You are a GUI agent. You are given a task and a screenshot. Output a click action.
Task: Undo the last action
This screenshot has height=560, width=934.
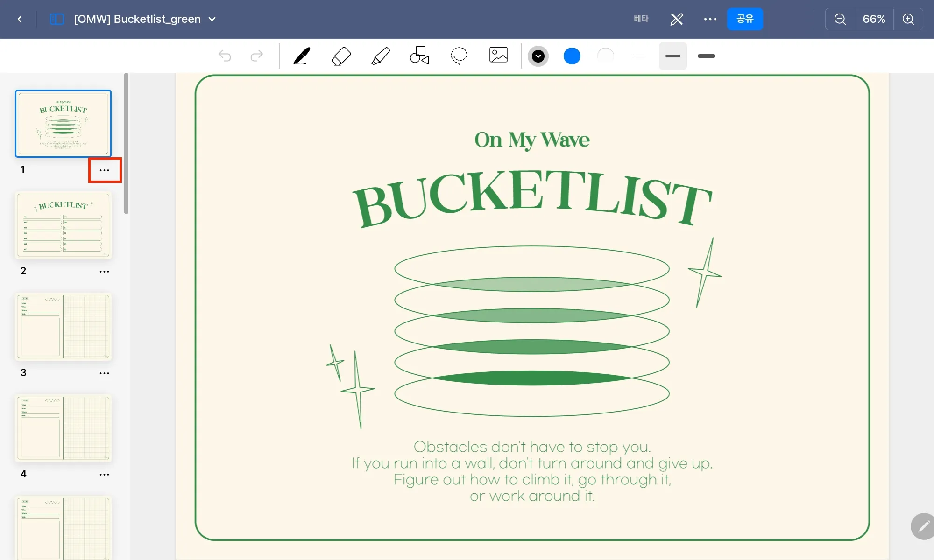225,56
